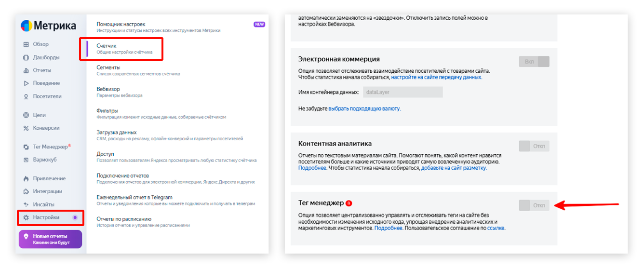Screen dimensions: 644x269
Task: Click the Имя контейнера данных label
Action: [x=329, y=92]
